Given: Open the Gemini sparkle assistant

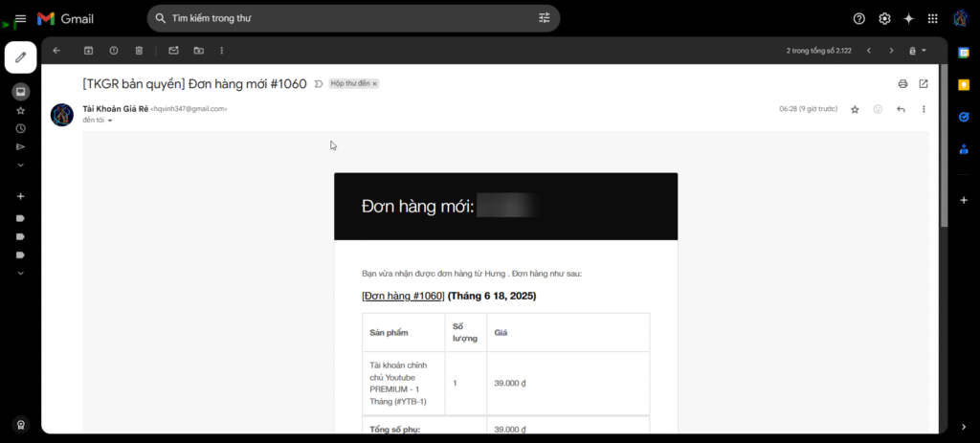Looking at the screenshot, I should (909, 19).
